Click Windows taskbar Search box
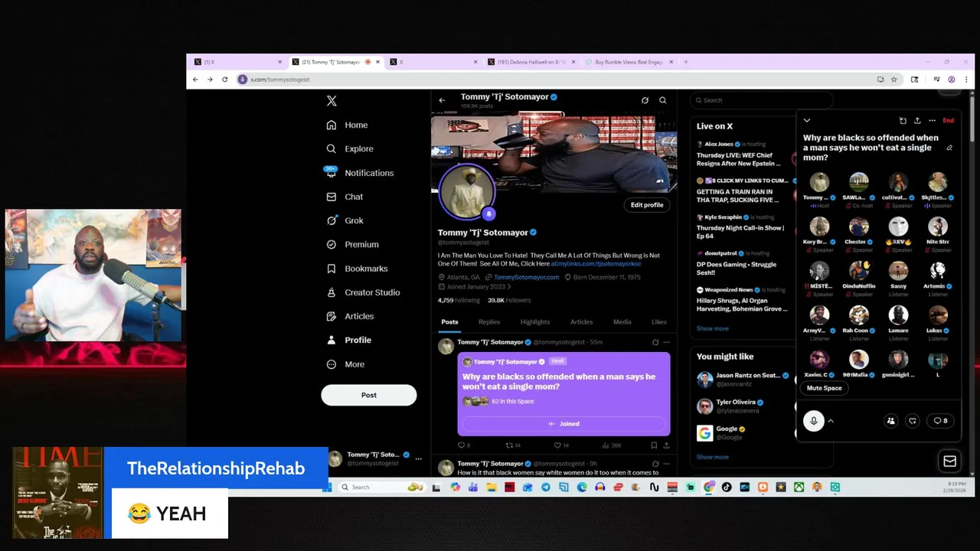This screenshot has width=980, height=551. (x=382, y=487)
